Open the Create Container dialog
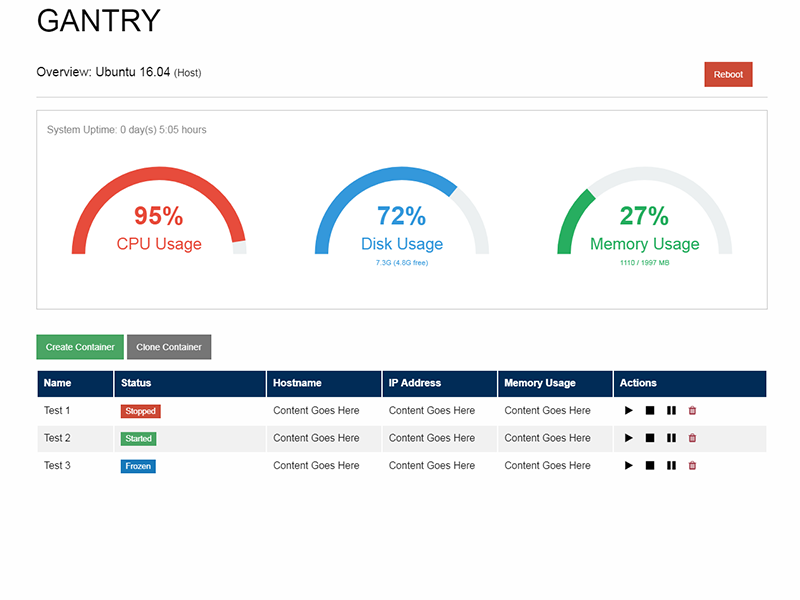Image resolution: width=800 pixels, height=600 pixels. (80, 347)
